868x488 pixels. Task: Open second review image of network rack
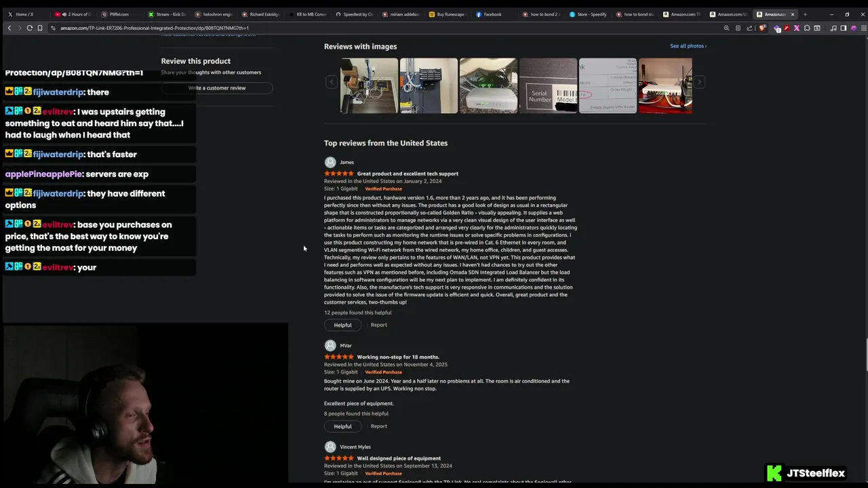coord(429,85)
